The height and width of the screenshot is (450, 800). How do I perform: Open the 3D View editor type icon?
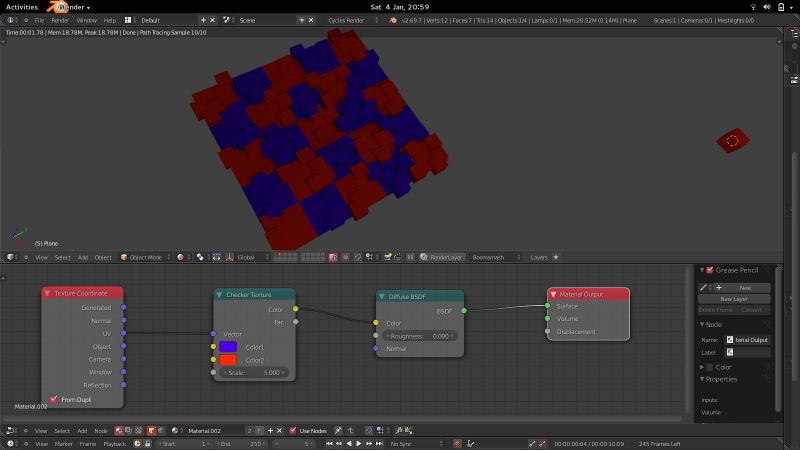pyautogui.click(x=10, y=257)
